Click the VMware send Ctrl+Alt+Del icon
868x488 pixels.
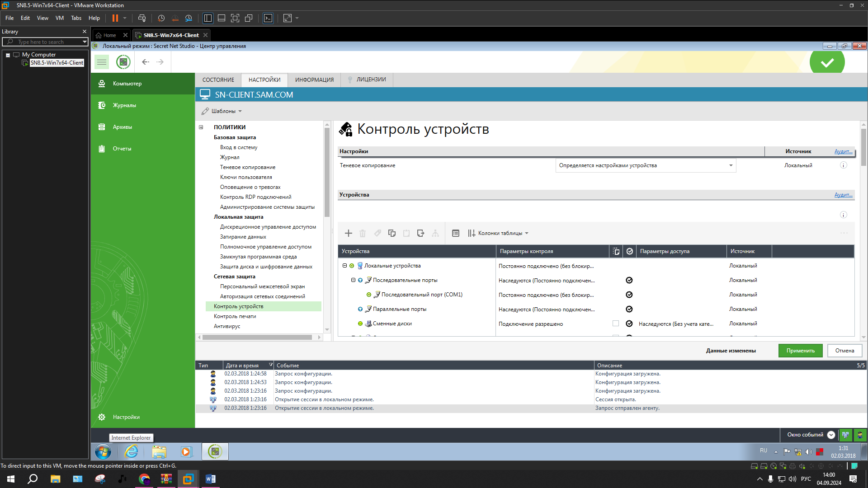point(142,18)
